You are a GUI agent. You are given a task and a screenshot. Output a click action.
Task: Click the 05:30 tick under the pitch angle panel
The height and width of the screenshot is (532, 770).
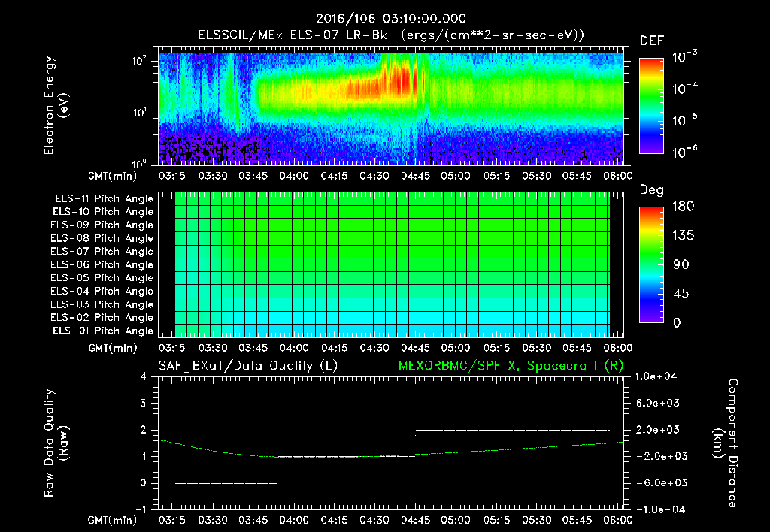tap(536, 348)
